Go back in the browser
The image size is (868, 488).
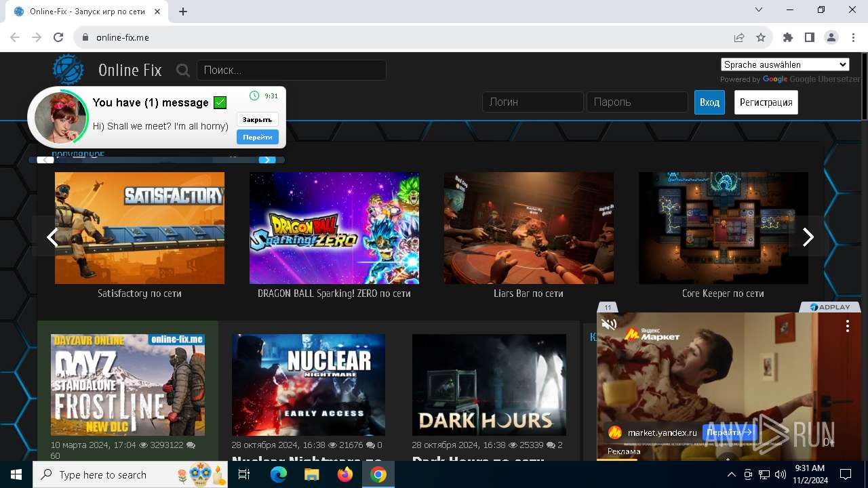[15, 37]
